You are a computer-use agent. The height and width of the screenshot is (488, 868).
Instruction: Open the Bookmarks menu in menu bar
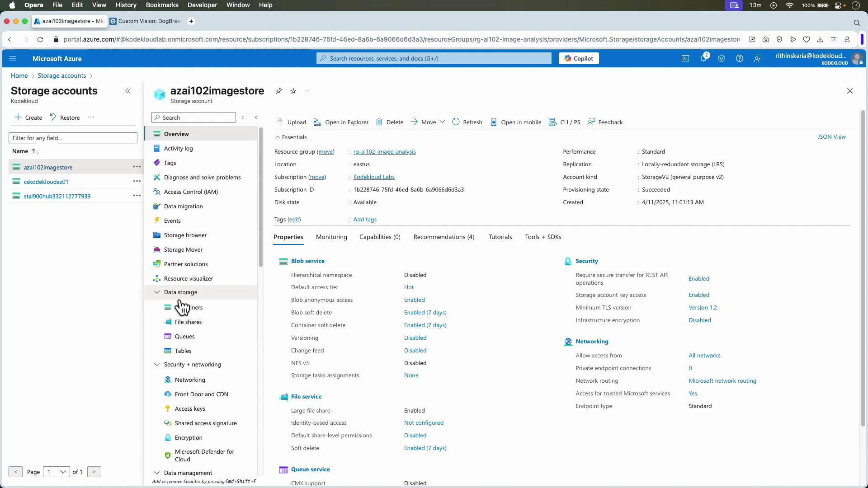162,5
